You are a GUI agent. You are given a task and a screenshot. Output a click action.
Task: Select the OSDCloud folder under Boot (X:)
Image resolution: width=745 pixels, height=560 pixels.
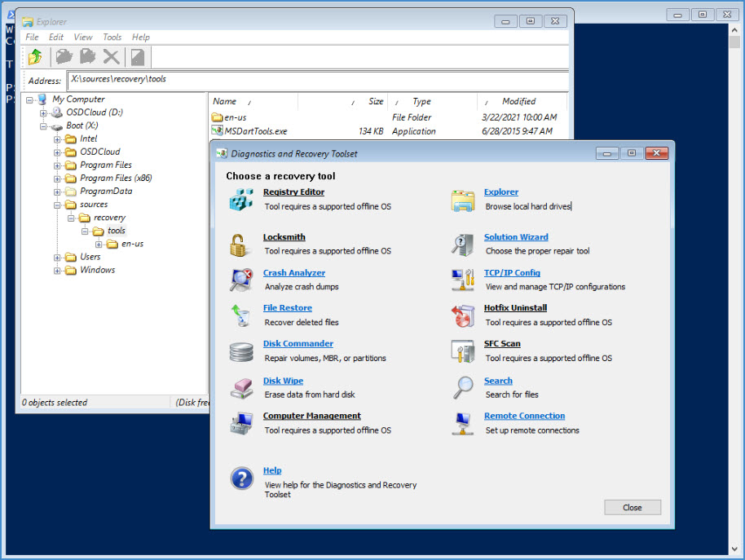(x=99, y=152)
